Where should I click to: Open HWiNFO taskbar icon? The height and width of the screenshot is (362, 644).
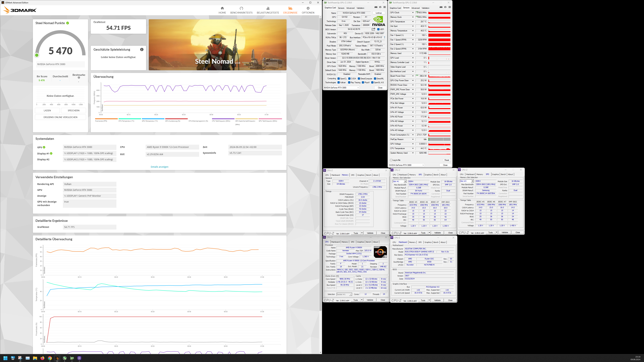13,358
